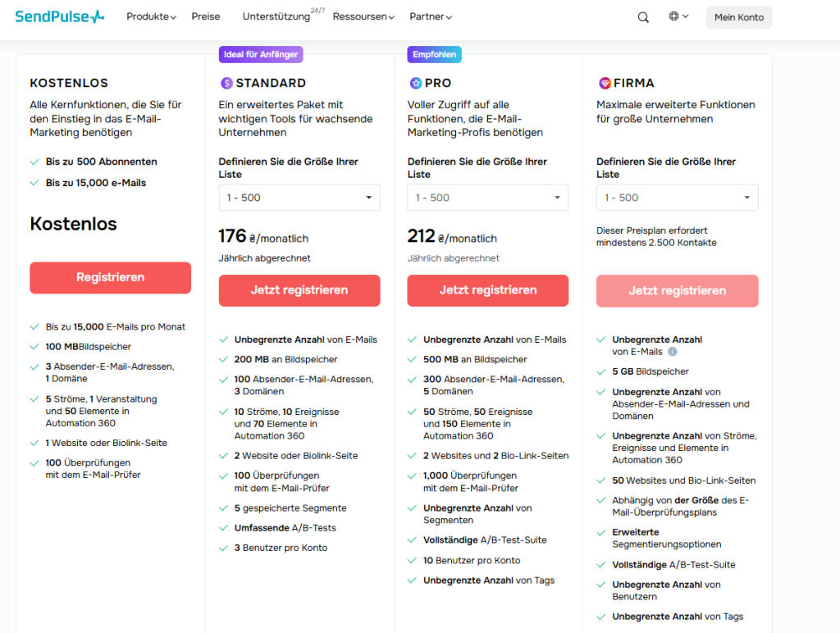The image size is (840, 633).
Task: Click the dollar icon beside STANDARD
Action: (226, 83)
